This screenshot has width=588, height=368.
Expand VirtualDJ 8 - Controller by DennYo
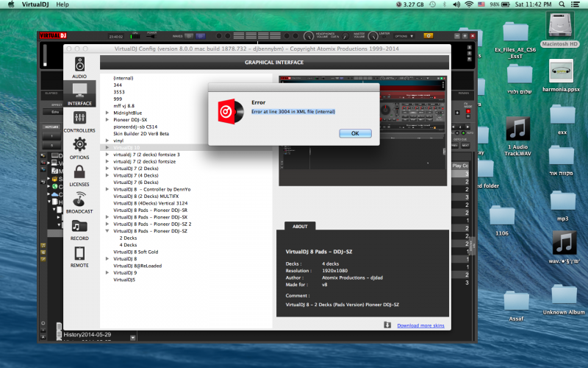(107, 189)
